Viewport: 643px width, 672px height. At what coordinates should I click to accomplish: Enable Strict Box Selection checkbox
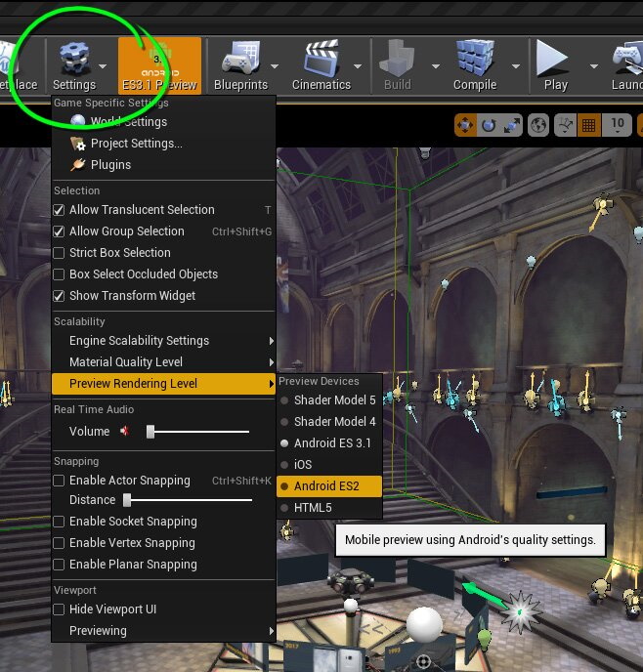pos(60,253)
